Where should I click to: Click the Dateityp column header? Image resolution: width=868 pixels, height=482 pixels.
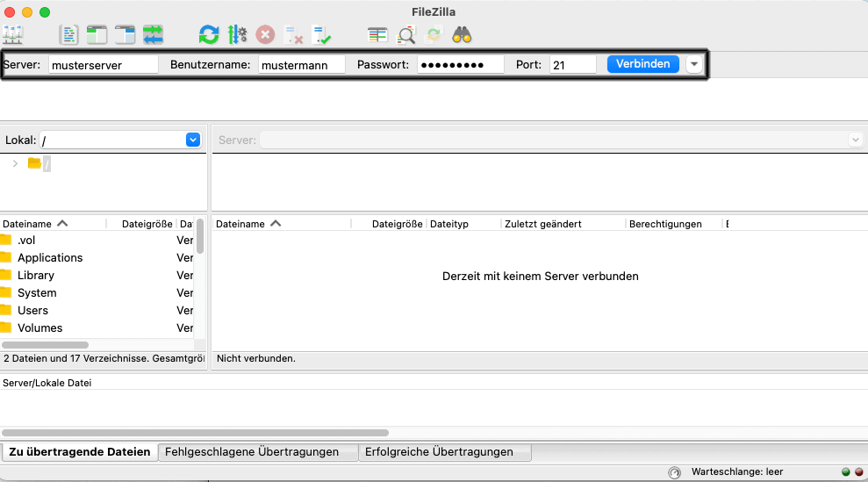464,224
